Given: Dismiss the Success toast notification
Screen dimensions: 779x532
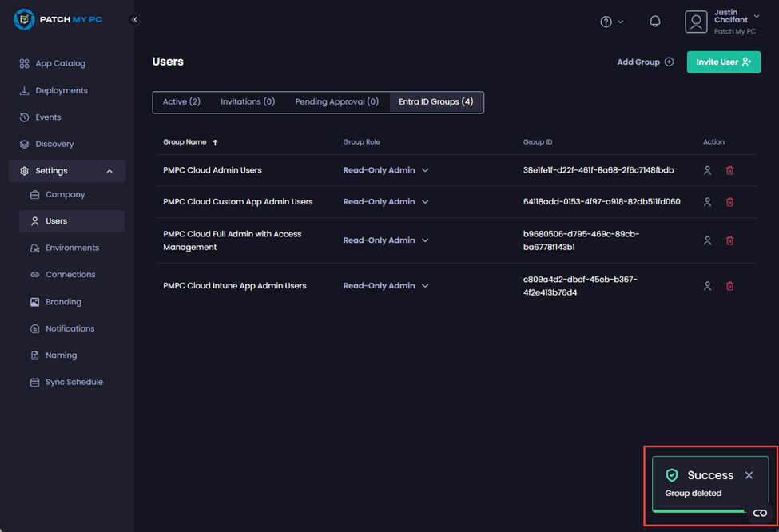Looking at the screenshot, I should [x=749, y=474].
